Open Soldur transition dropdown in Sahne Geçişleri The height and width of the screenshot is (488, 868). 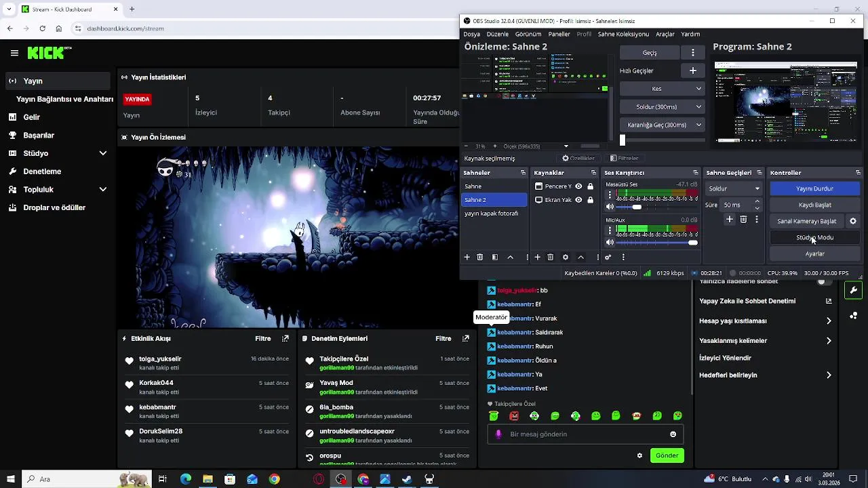(x=734, y=188)
